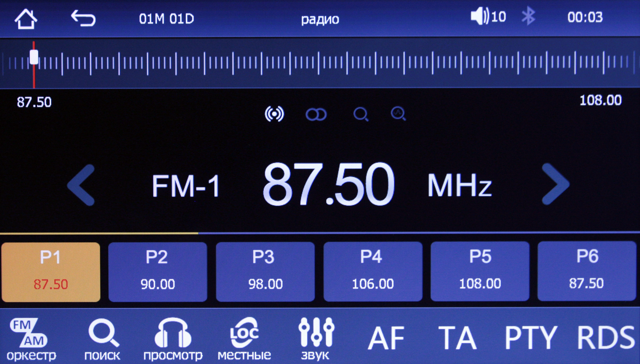The image size is (640, 364).
Task: Toggle AF alternative frequency
Action: point(387,338)
